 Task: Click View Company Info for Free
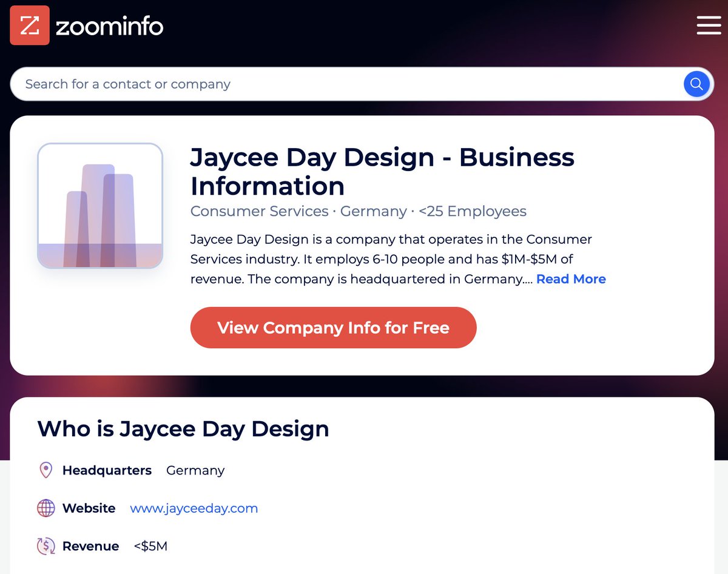click(x=333, y=328)
